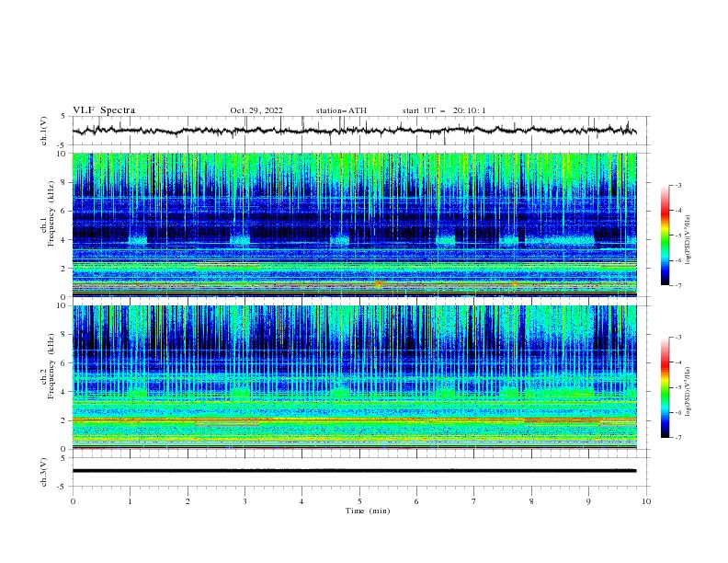This screenshot has width=728, height=563.
Task: Click the ch.1 PSD color scale bar
Action: pyautogui.click(x=665, y=235)
